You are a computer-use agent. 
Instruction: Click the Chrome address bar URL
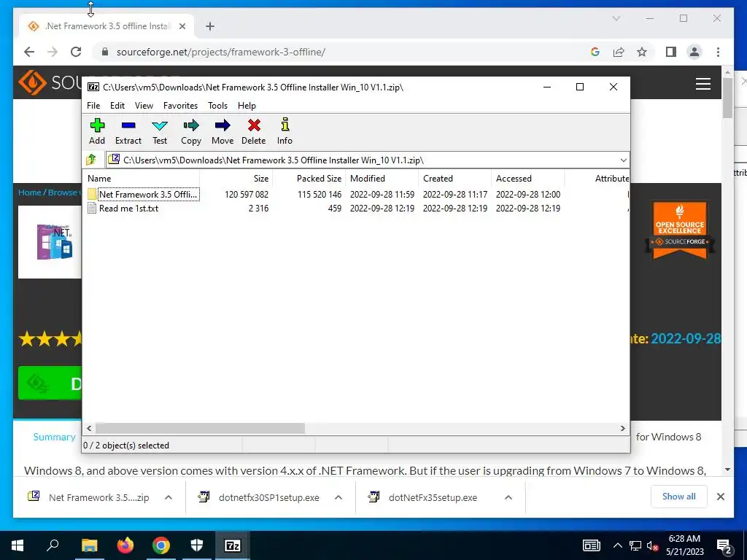[221, 52]
